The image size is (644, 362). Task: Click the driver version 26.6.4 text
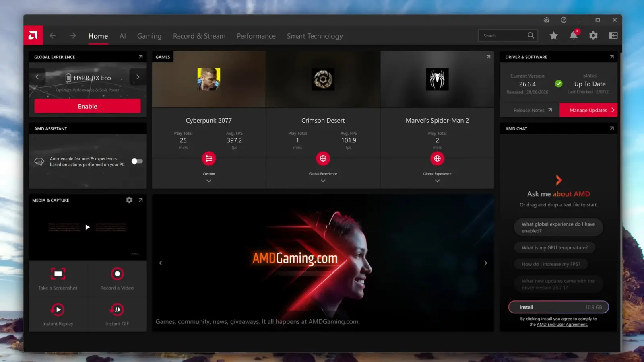click(x=527, y=84)
